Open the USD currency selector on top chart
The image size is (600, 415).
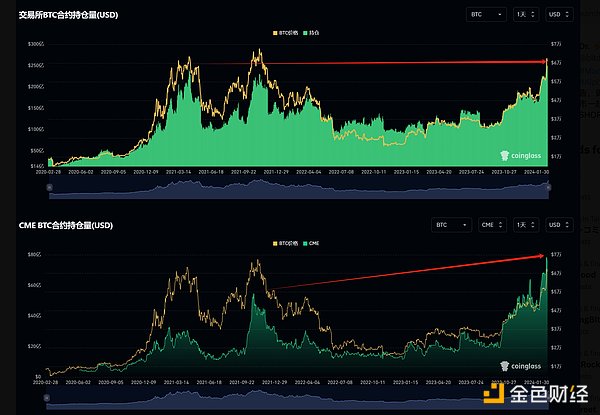[561, 14]
